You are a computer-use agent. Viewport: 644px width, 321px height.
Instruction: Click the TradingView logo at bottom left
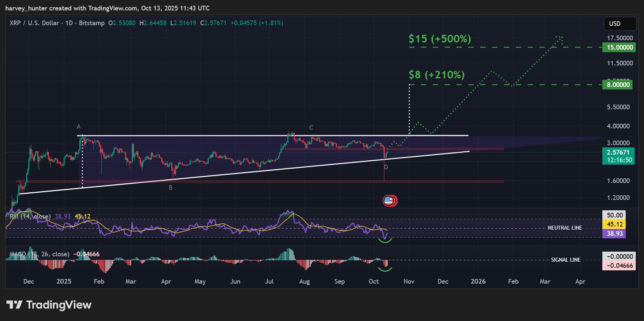(49, 305)
